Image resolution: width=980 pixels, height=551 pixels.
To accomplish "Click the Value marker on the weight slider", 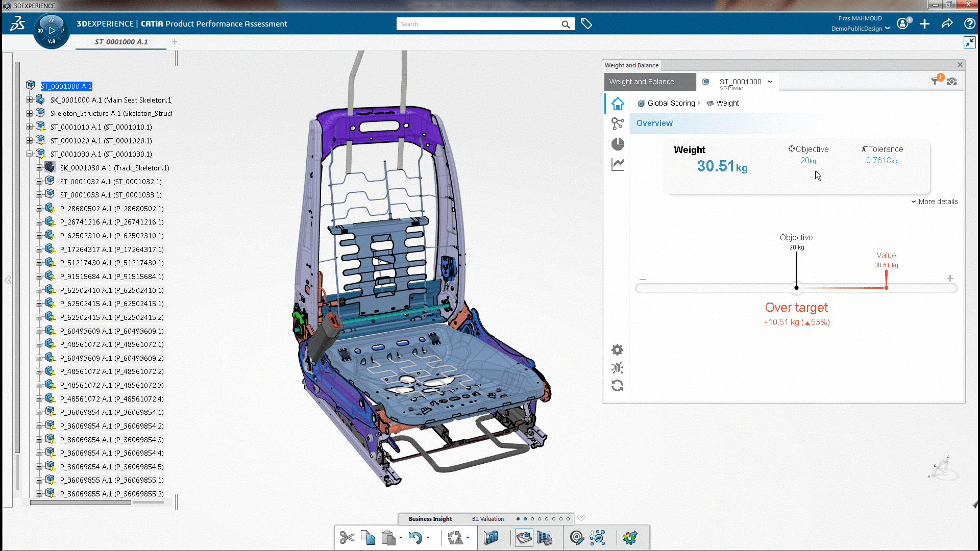I will pos(886,287).
